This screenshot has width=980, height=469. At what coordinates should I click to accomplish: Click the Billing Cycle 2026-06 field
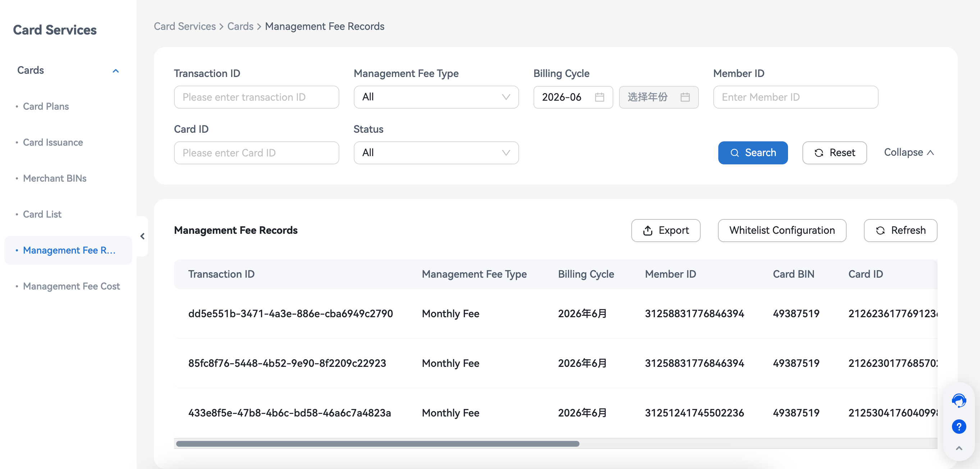point(573,97)
